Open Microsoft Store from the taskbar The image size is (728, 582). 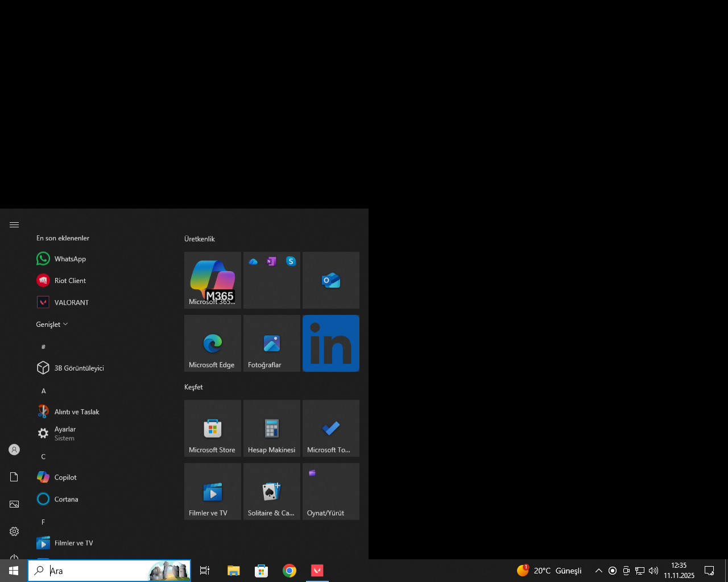(x=261, y=571)
